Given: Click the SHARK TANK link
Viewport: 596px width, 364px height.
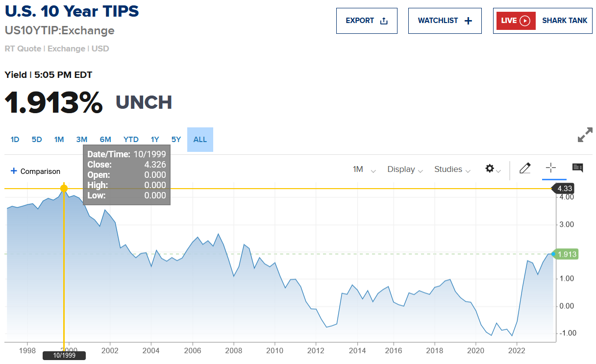Looking at the screenshot, I should tap(564, 21).
